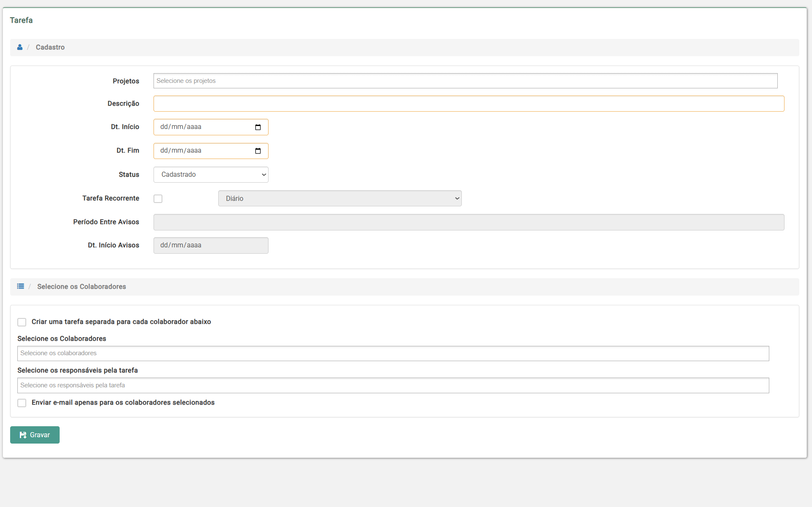Enable the Tarefa Recorrente checkbox

coord(158,199)
